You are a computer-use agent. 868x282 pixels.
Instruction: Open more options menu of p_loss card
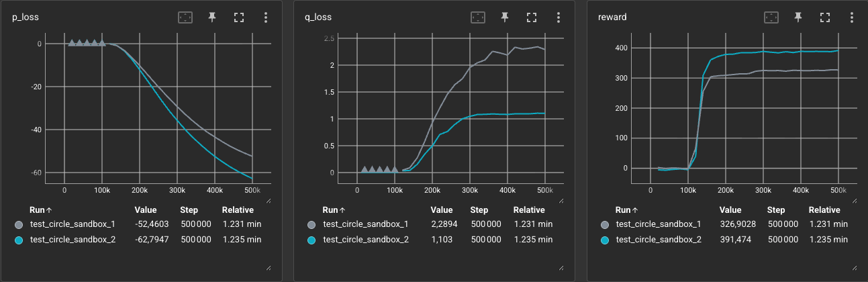(x=266, y=17)
